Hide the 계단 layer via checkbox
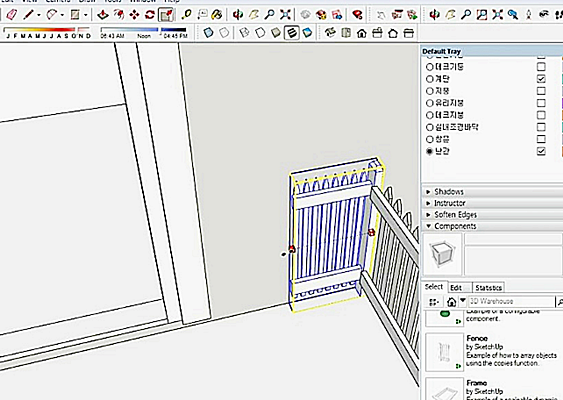The width and height of the screenshot is (563, 400). (x=541, y=79)
